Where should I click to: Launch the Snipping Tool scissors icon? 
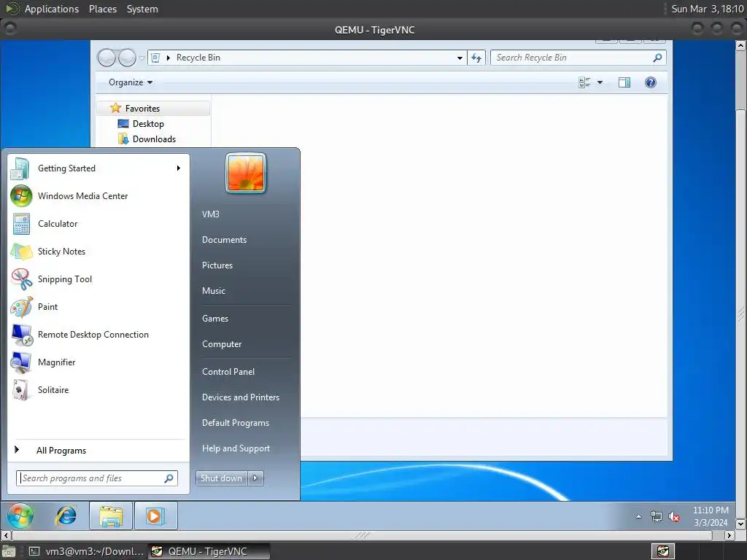tap(21, 279)
